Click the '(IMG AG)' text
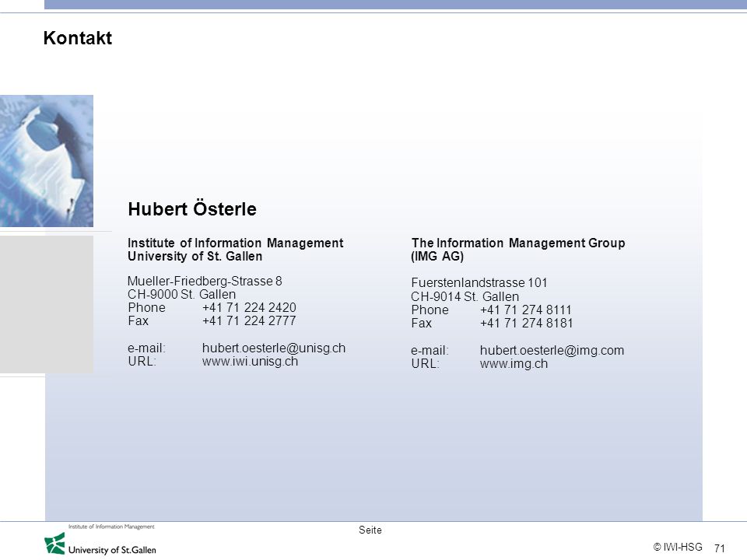Viewport: 747px width, 560px height. pyautogui.click(x=437, y=256)
